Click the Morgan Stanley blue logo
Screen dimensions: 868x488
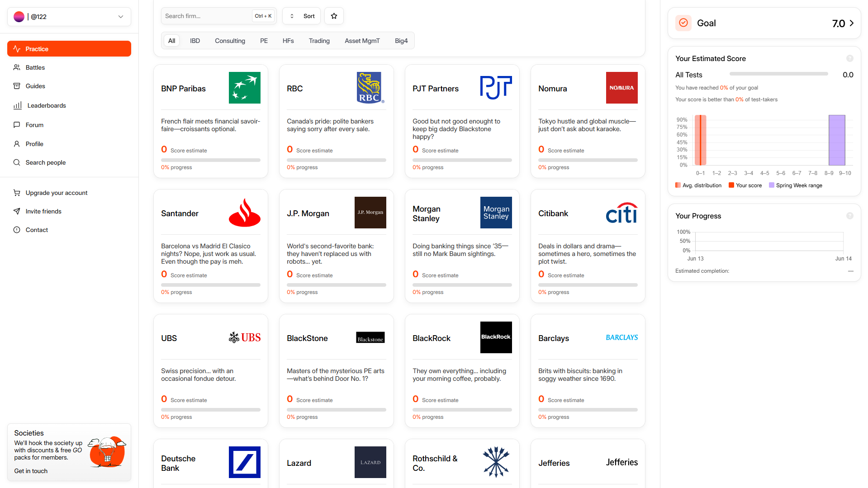[496, 213]
